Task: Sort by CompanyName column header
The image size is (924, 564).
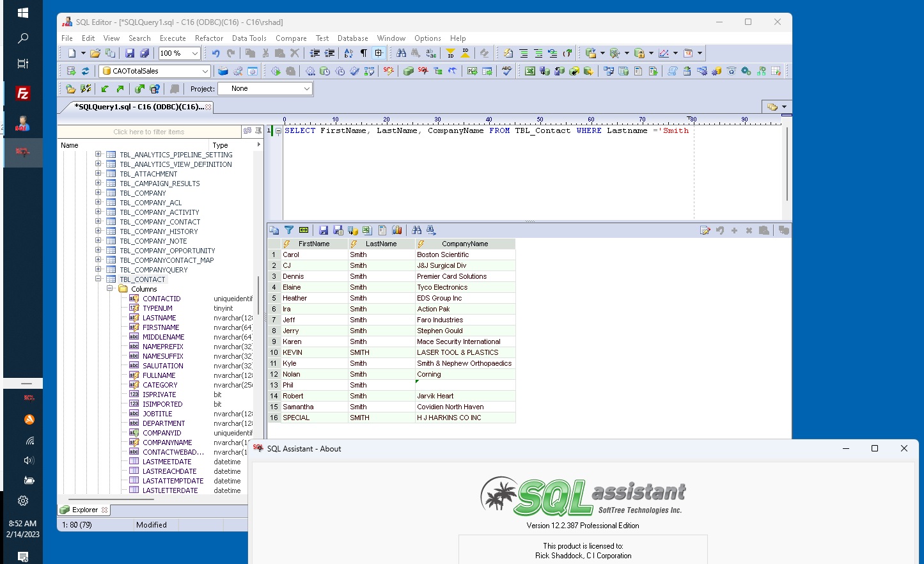Action: [x=465, y=244]
